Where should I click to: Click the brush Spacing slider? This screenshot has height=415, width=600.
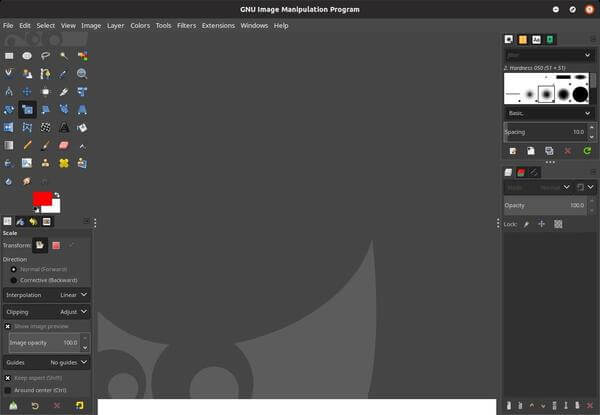click(545, 132)
